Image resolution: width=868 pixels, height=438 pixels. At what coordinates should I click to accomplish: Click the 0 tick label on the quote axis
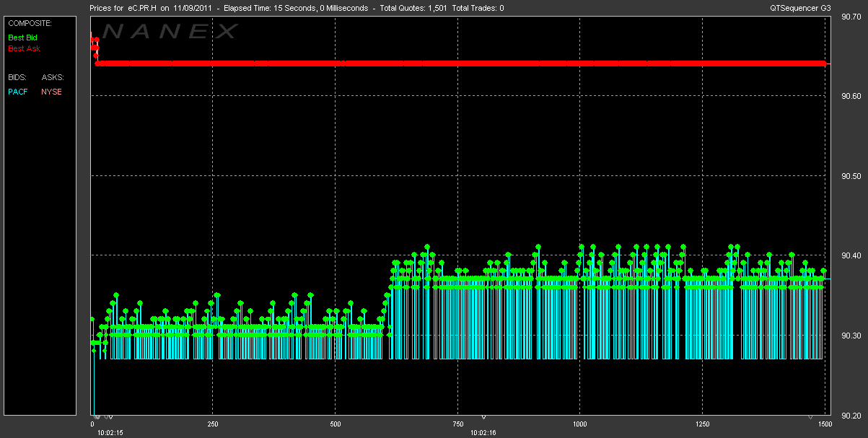(92, 424)
